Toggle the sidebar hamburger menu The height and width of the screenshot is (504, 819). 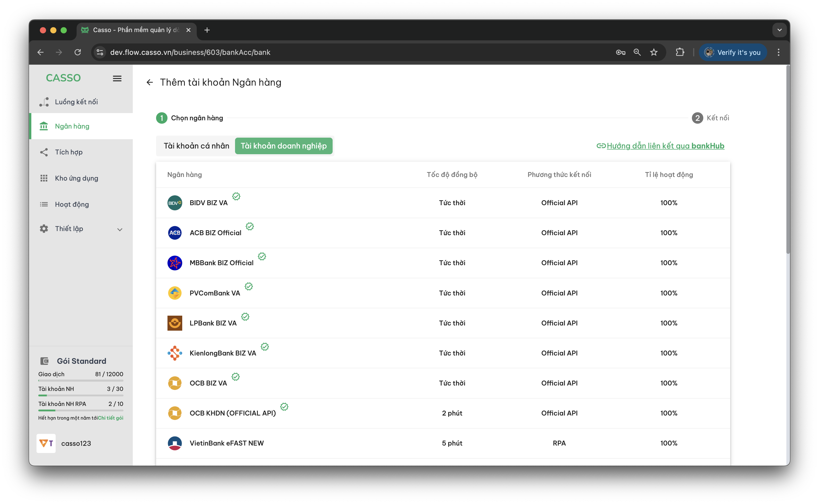(117, 78)
